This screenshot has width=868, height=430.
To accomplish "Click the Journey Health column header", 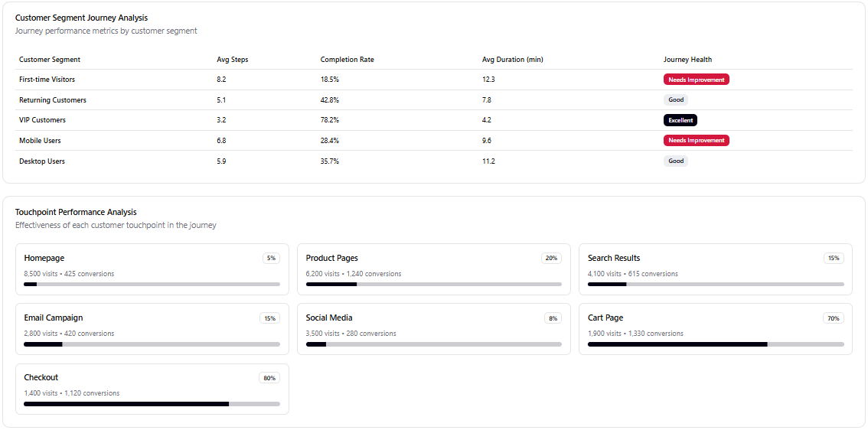I will coord(687,60).
